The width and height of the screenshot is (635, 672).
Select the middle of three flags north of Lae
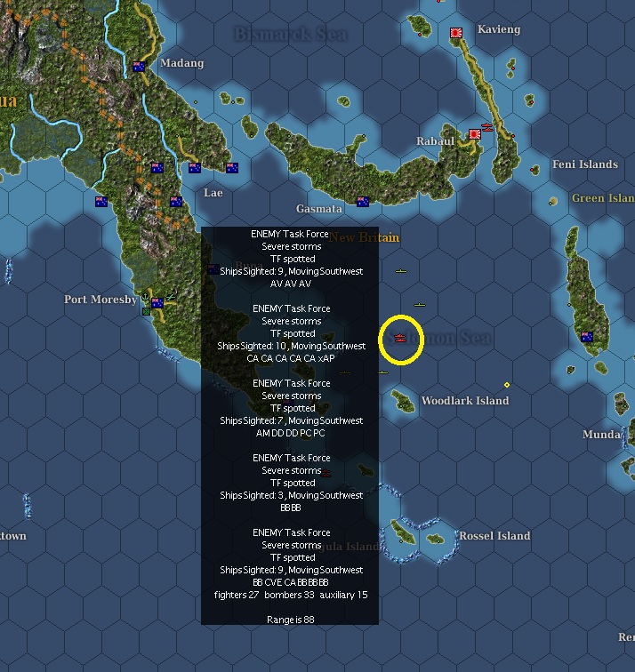pyautogui.click(x=195, y=168)
